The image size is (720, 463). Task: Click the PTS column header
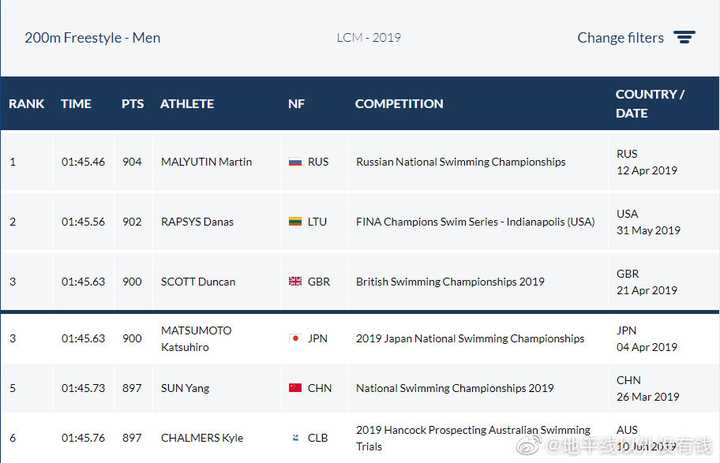pos(133,104)
